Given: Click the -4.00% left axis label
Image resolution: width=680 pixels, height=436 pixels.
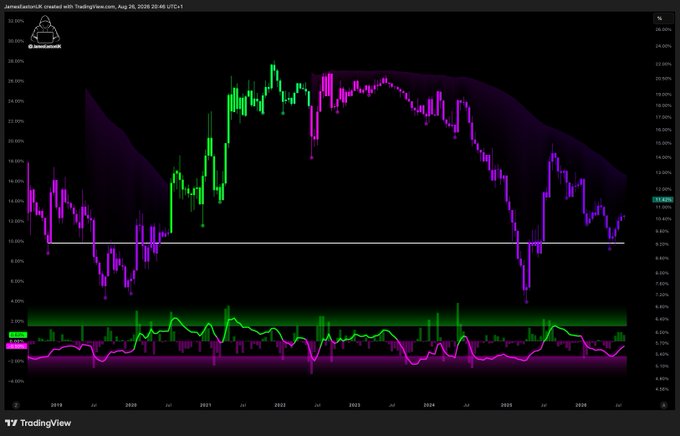Looking at the screenshot, I should coord(16,381).
